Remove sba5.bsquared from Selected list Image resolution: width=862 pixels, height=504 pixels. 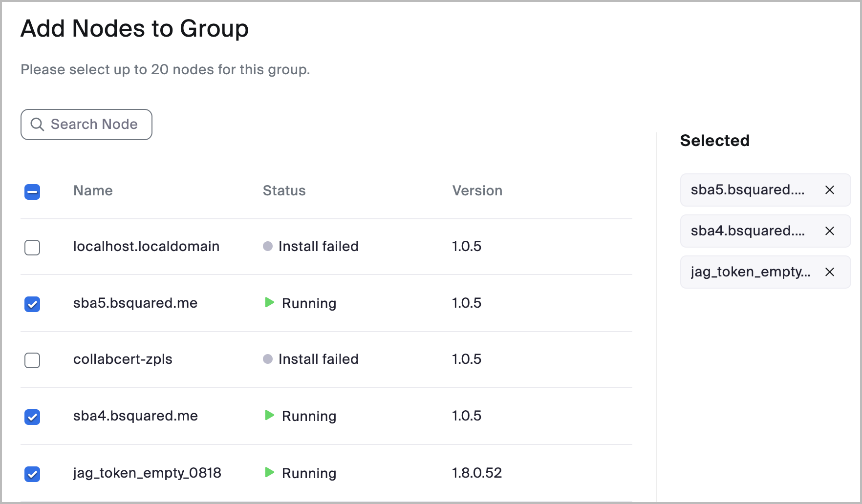point(829,190)
